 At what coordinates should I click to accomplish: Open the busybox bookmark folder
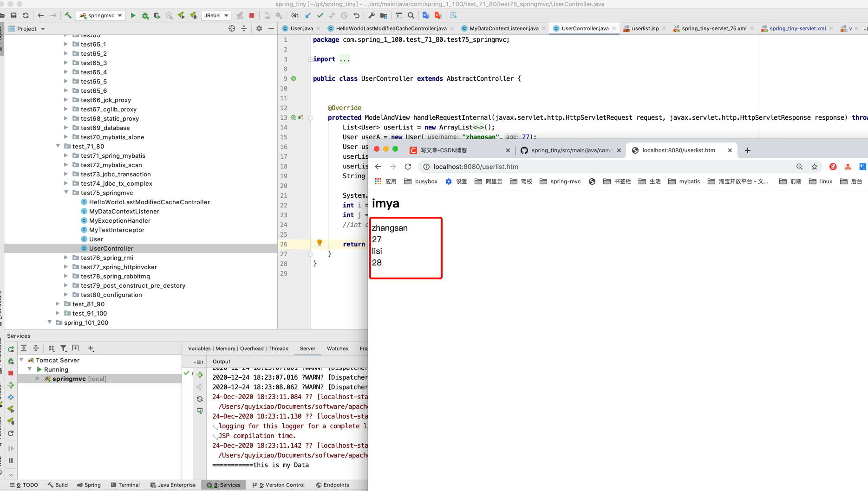(421, 181)
